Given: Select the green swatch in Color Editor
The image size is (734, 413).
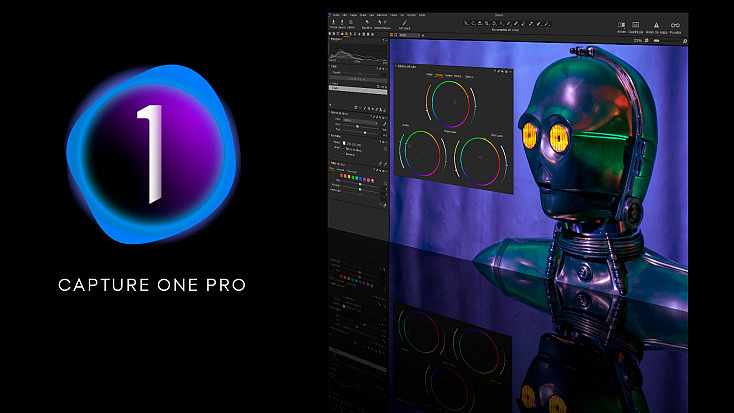Looking at the screenshot, I should click(x=353, y=177).
